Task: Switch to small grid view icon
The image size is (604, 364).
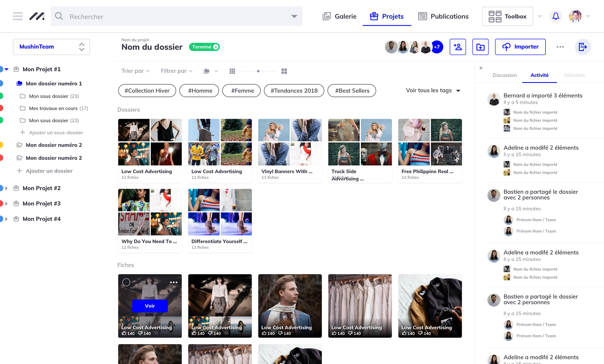Action: click(232, 71)
